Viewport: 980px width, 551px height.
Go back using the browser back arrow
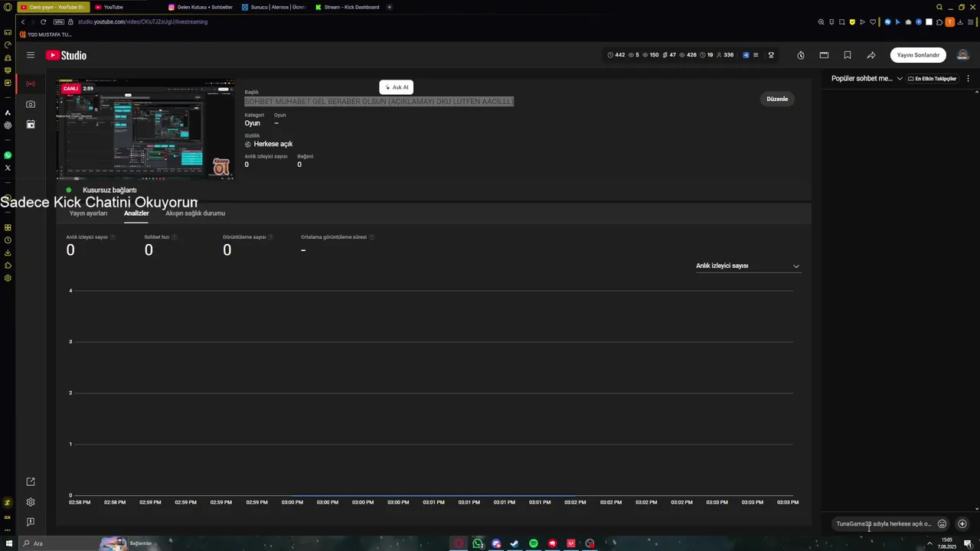pyautogui.click(x=23, y=22)
